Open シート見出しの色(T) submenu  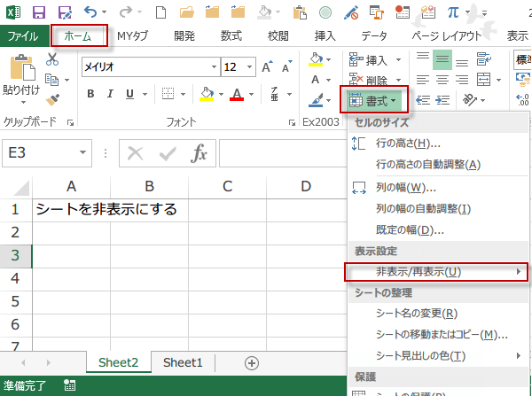click(438, 355)
